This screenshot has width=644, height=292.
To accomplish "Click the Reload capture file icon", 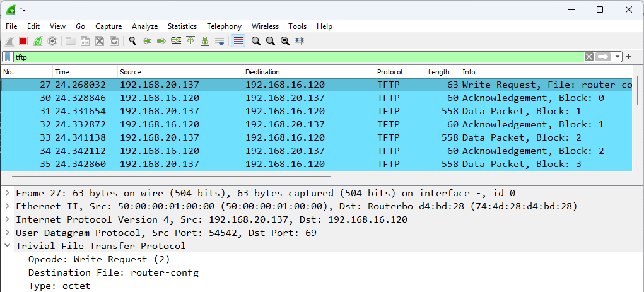I will (x=114, y=41).
